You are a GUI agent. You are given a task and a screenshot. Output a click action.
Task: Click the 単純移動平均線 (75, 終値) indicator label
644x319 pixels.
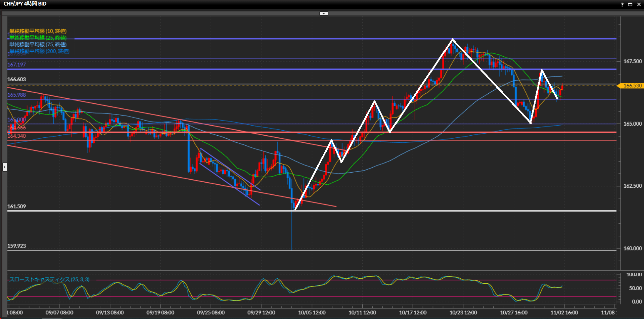pyautogui.click(x=38, y=44)
